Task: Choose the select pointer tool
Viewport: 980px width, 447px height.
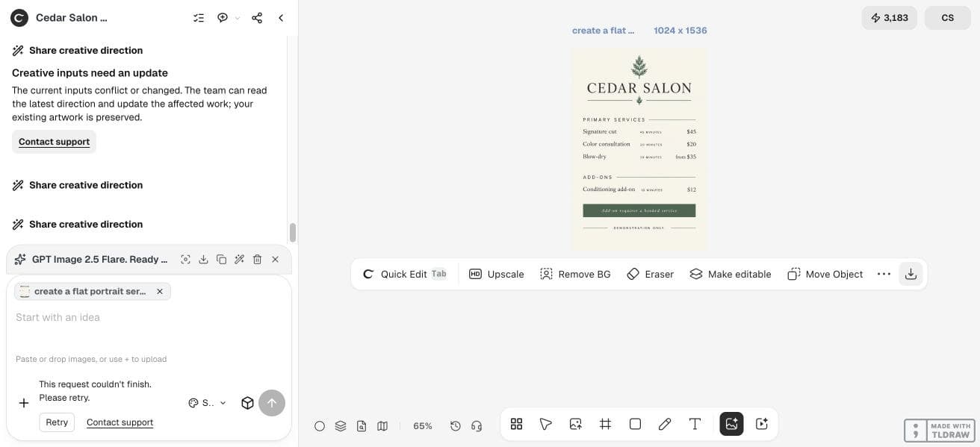Action: click(546, 424)
